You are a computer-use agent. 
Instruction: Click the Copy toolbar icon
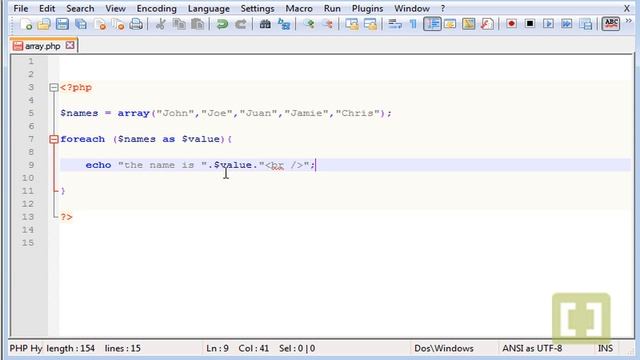tap(179, 24)
